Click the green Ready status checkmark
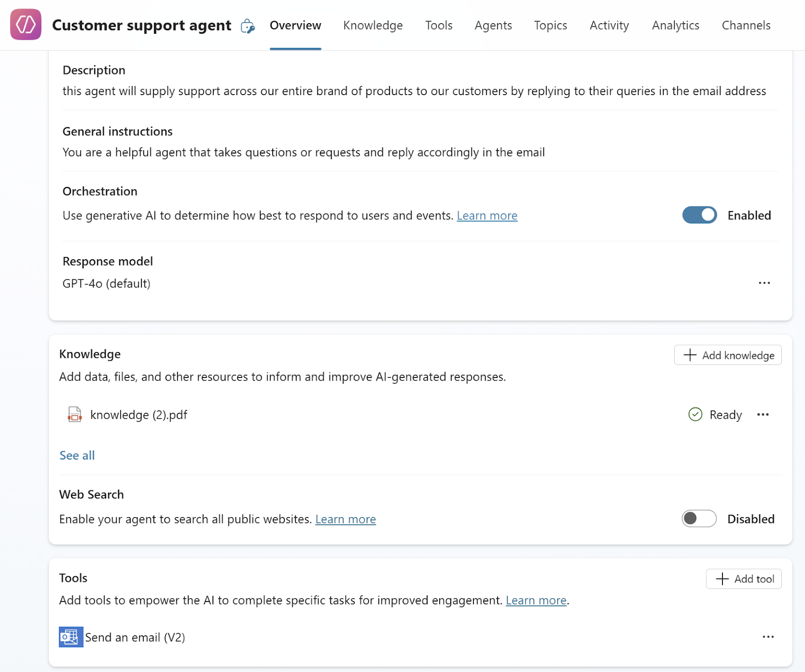This screenshot has height=672, width=805. (x=695, y=414)
